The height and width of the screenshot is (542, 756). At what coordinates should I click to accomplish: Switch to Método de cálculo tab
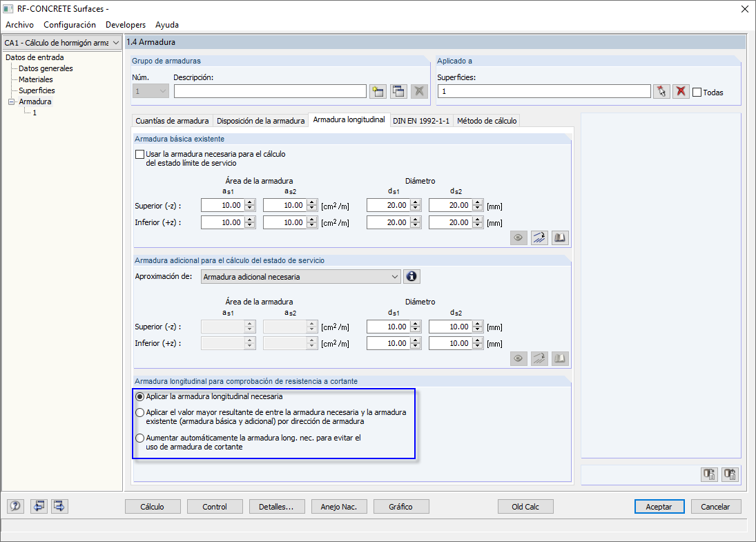(487, 121)
